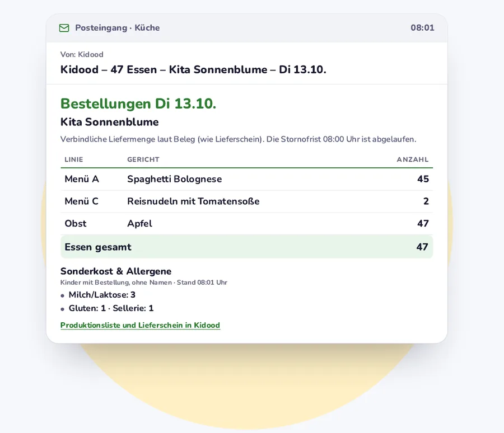The width and height of the screenshot is (504, 433).
Task: Click the 'Posteingang · Küche' header label
Action: 118,28
